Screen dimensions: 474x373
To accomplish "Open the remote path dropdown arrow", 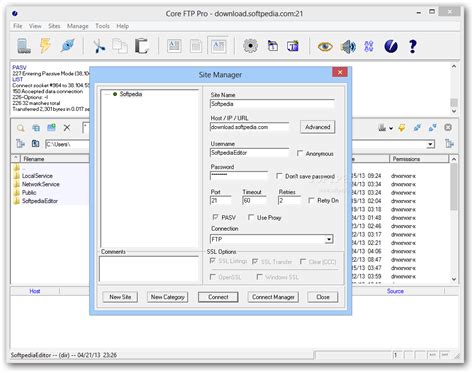I will pos(431,144).
